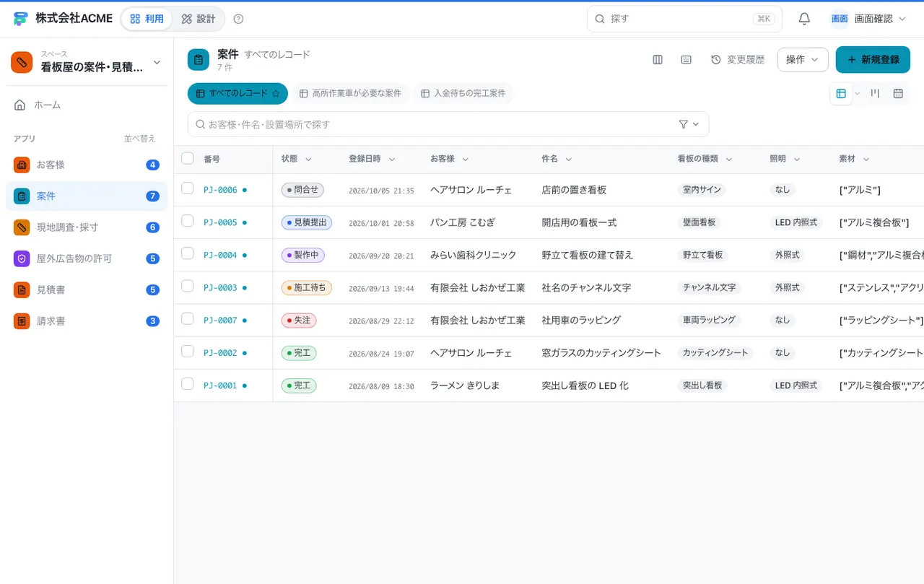Click the 案件 clipboard header icon
This screenshot has width=924, height=584.
click(x=199, y=60)
